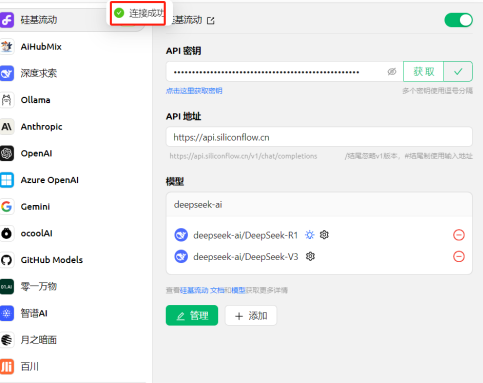The height and width of the screenshot is (383, 483).
Task: Click the 添加 add model button
Action: pyautogui.click(x=251, y=315)
